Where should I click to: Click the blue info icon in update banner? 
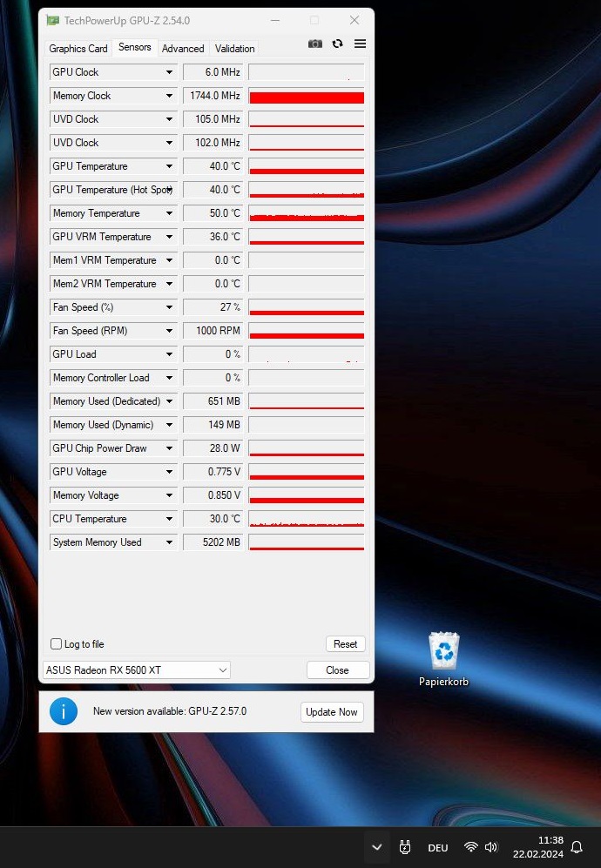coord(64,711)
